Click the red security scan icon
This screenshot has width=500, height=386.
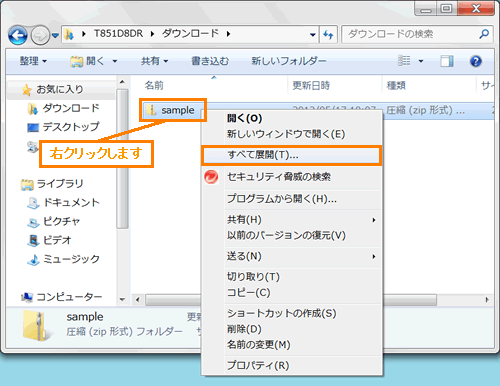(x=211, y=177)
